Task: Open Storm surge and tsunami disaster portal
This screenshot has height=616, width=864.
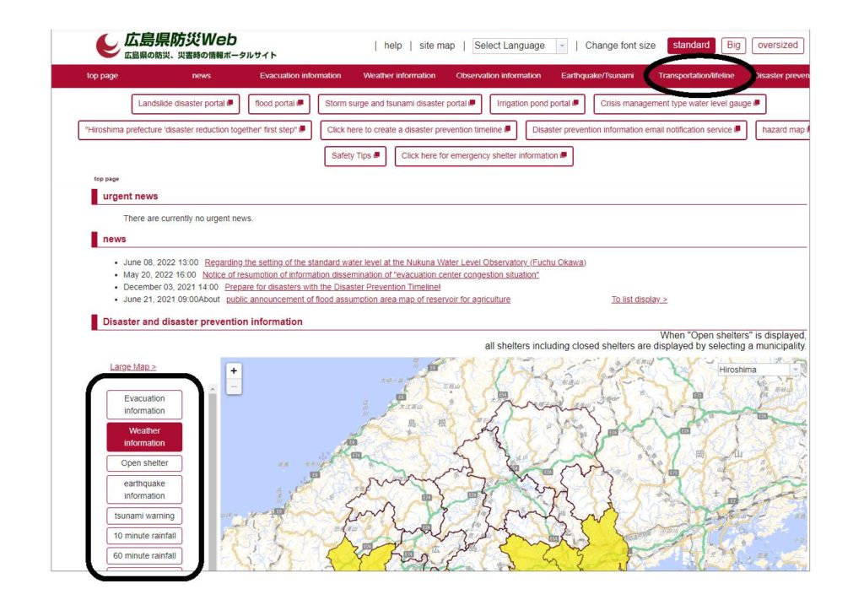Action: pyautogui.click(x=399, y=104)
